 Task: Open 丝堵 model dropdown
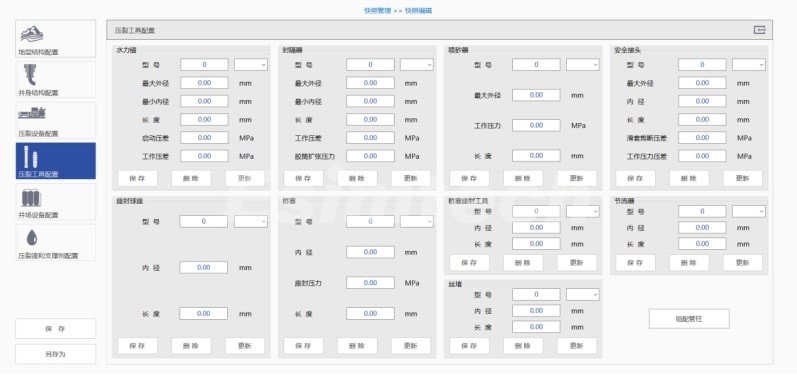point(583,295)
